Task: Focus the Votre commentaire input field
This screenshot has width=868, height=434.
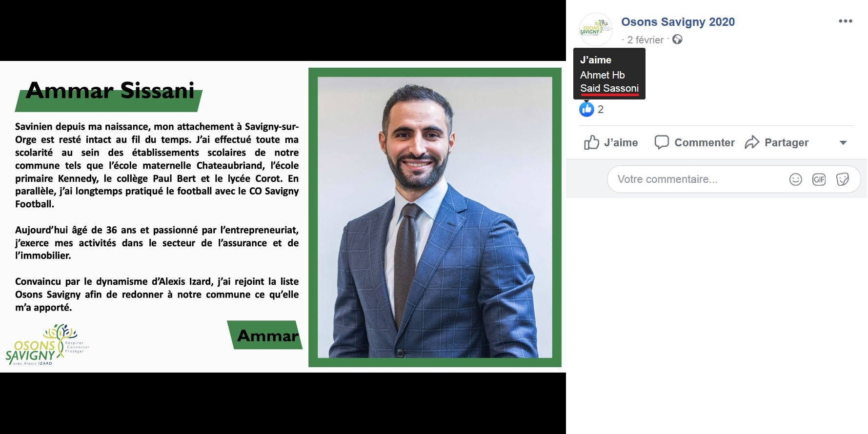Action: pos(698,179)
